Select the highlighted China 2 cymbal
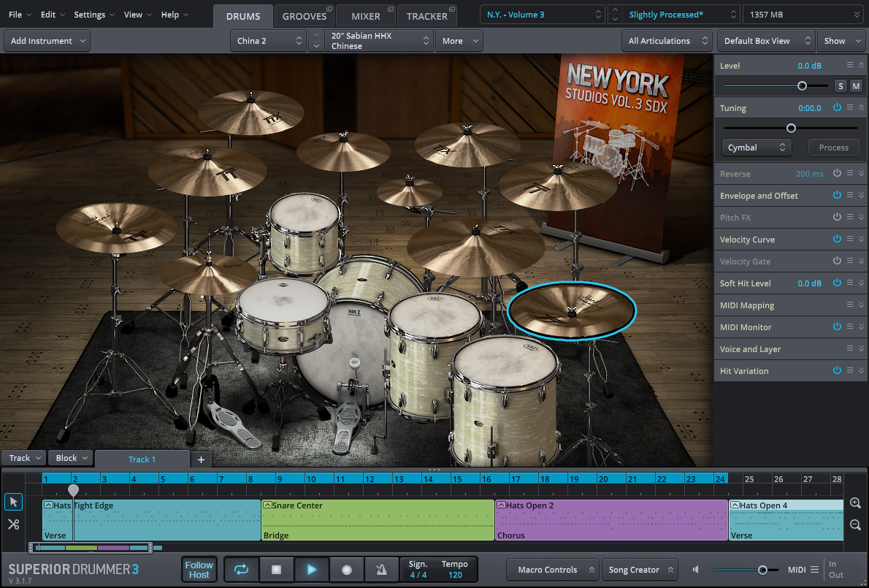869x588 pixels. coord(571,310)
